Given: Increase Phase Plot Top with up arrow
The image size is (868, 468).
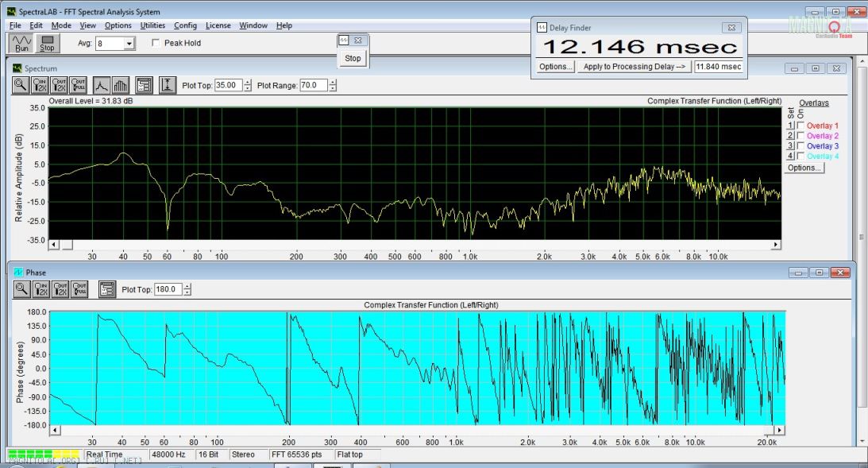Looking at the screenshot, I should tap(187, 286).
